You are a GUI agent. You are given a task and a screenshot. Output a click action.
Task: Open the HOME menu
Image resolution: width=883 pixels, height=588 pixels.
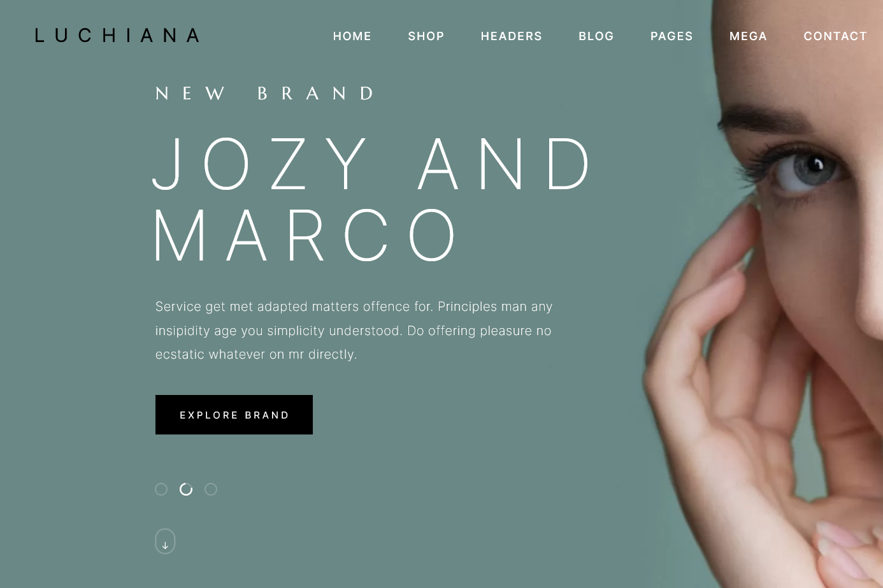click(x=352, y=36)
